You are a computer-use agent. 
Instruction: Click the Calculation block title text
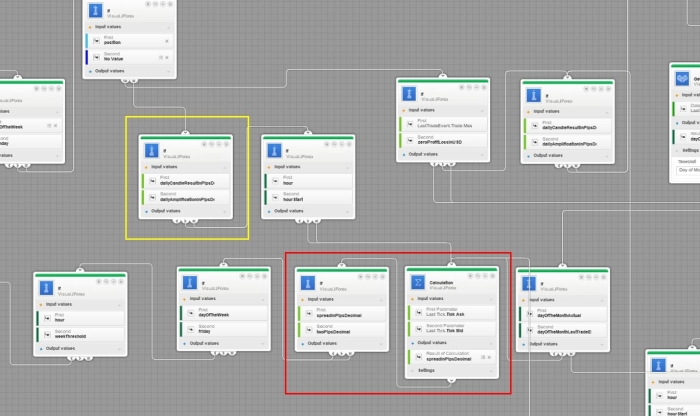click(x=441, y=283)
